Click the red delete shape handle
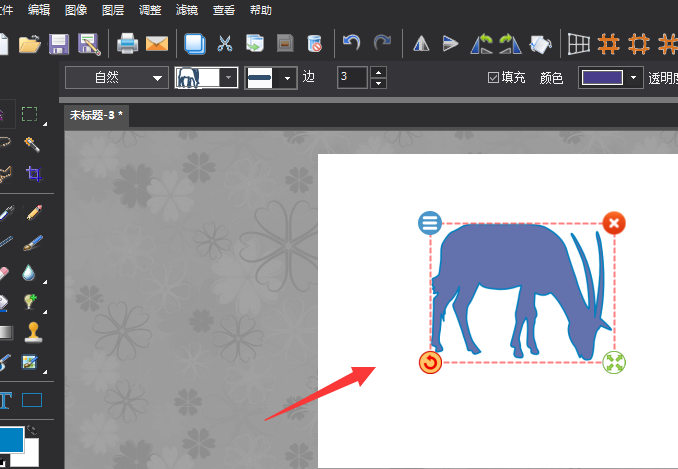Screen dimensions: 678x469 pos(615,223)
